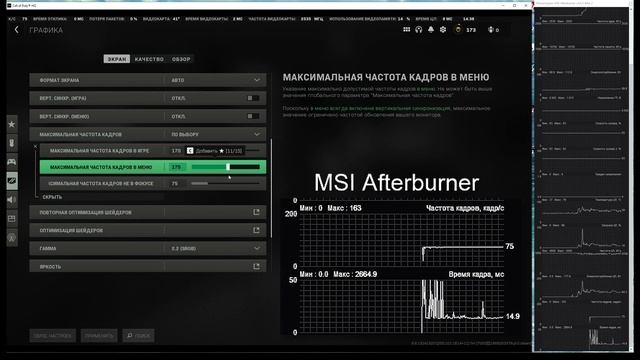Click the СБРОС НАСТРОЕК button

pos(52,336)
